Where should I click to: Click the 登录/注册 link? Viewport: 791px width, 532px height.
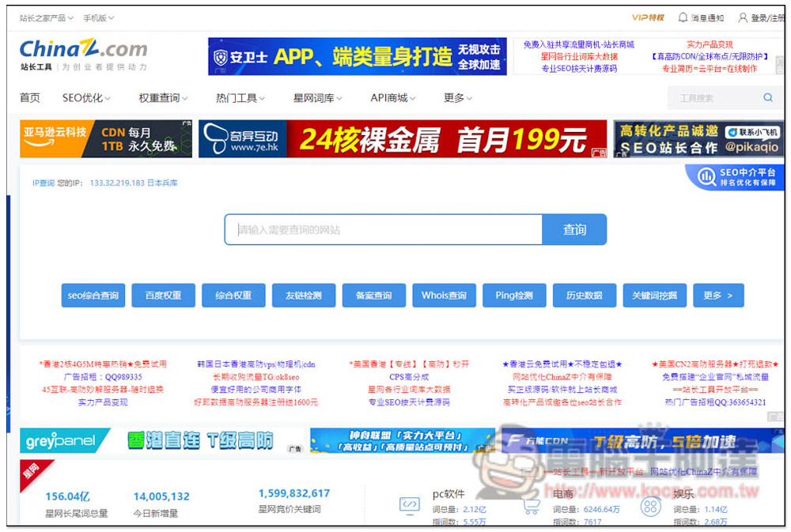[x=768, y=18]
